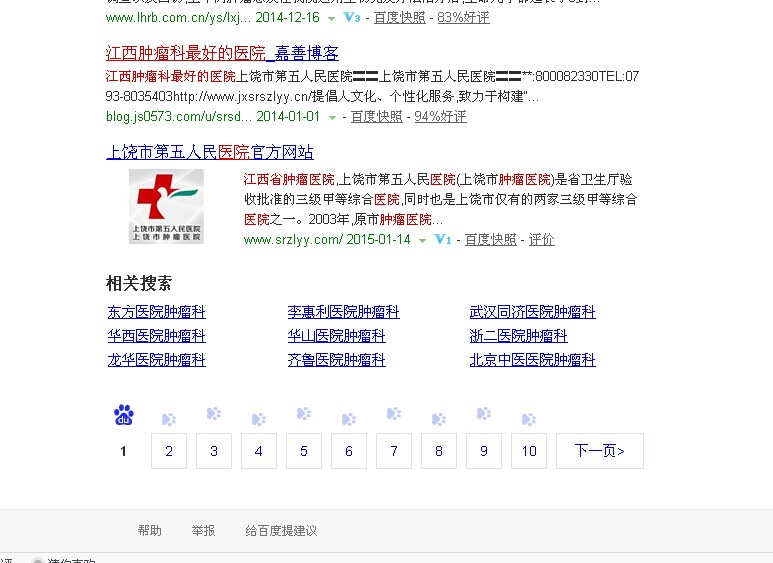The width and height of the screenshot is (773, 563).
Task: Open 百度快照 for srzlyy.com result
Action: [491, 240]
